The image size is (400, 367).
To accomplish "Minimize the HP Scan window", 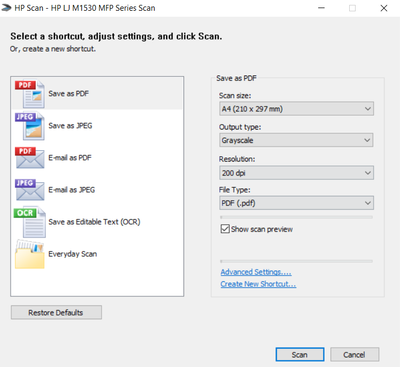I will (x=321, y=8).
